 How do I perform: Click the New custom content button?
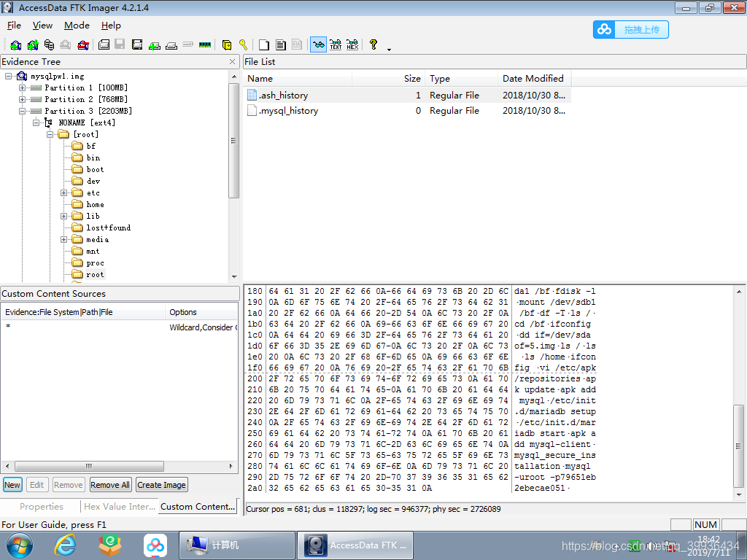click(x=12, y=485)
